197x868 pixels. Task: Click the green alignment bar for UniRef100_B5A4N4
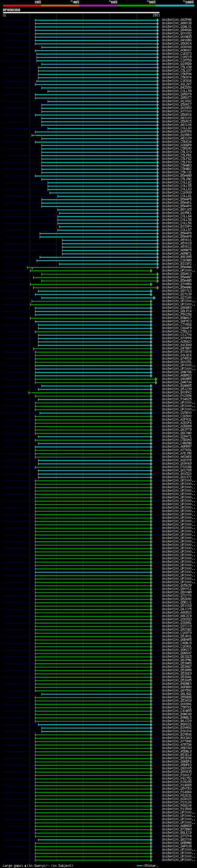click(93, 267)
